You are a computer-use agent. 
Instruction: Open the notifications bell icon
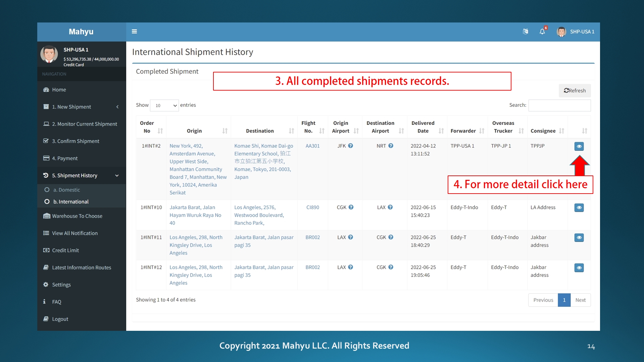[542, 32]
